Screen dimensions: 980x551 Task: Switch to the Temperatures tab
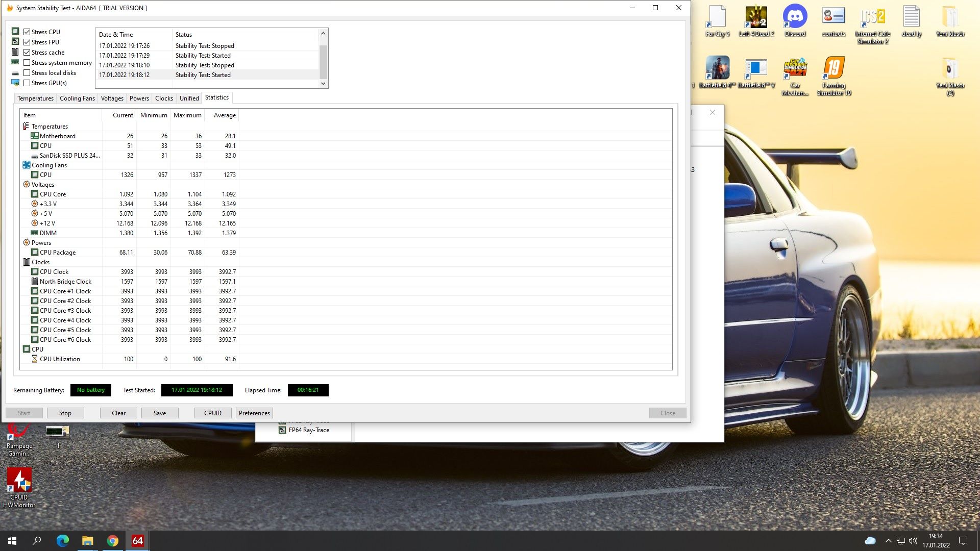(35, 98)
